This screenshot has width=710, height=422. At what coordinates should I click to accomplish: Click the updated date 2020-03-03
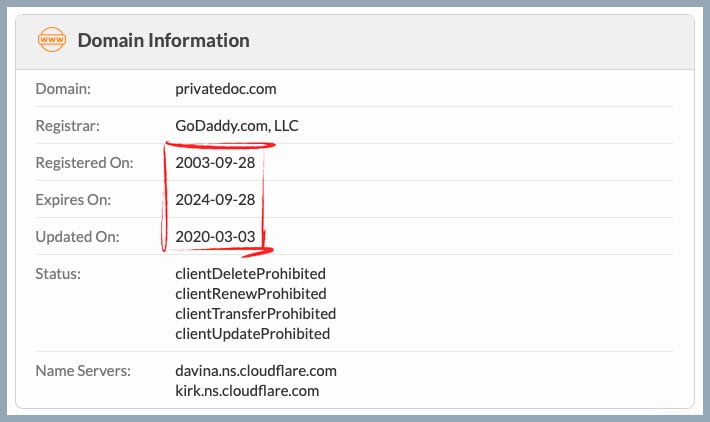point(215,237)
